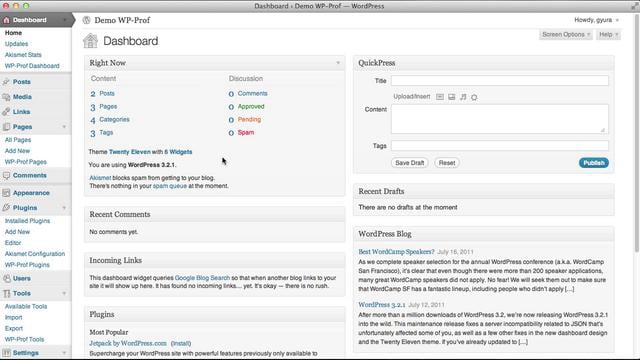640x360 pixels.
Task: Focus the QuickPress Title field
Action: (500, 81)
